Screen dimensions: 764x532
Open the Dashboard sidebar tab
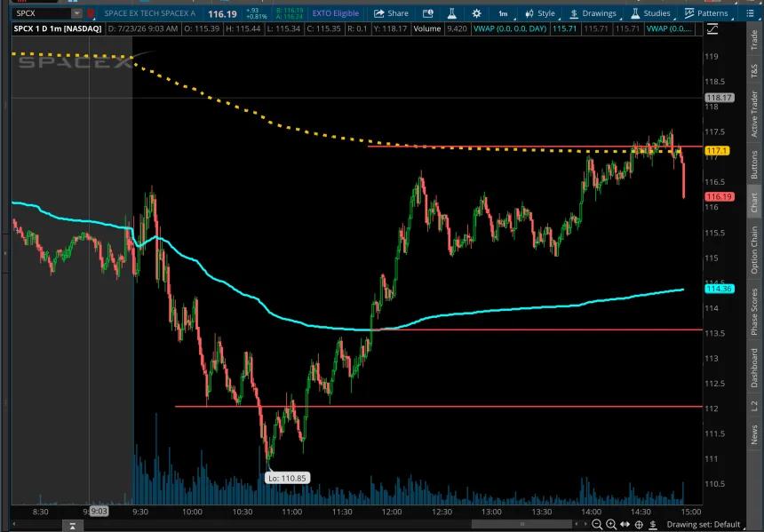[x=754, y=368]
